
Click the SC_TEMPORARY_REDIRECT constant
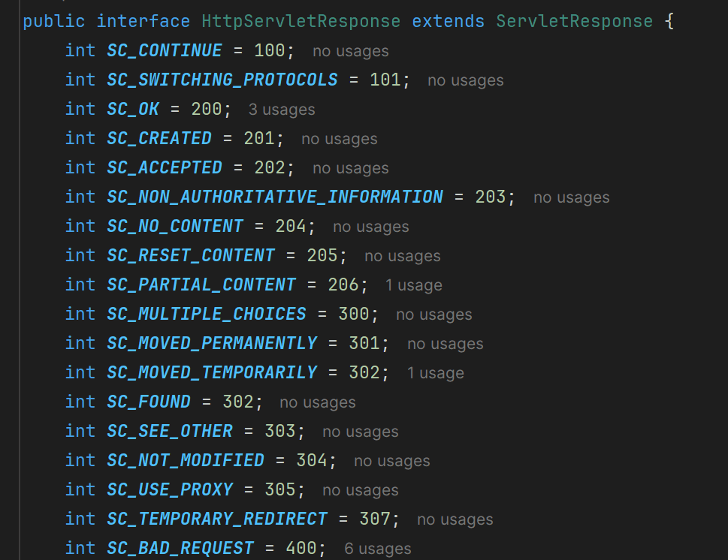(217, 519)
